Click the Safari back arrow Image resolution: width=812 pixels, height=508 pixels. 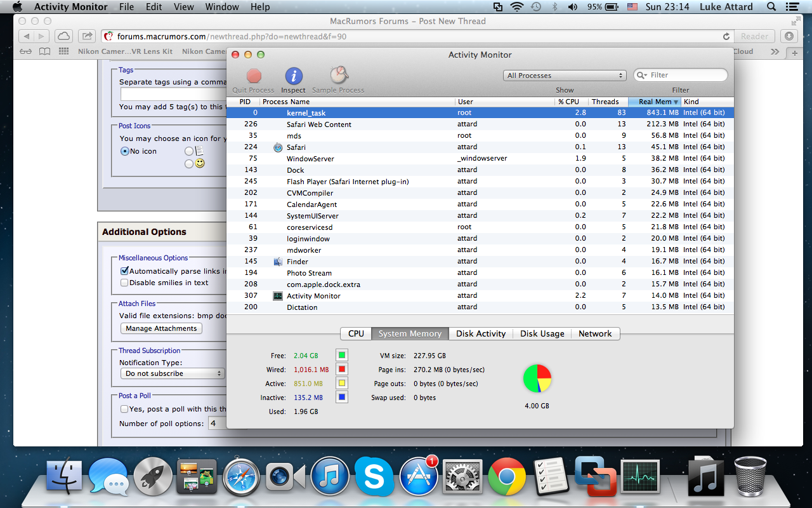[26, 36]
